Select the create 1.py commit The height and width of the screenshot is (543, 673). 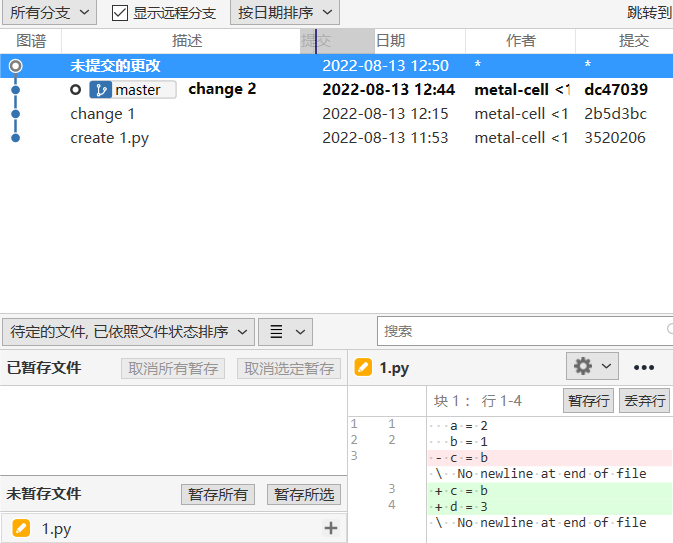[x=336, y=138]
